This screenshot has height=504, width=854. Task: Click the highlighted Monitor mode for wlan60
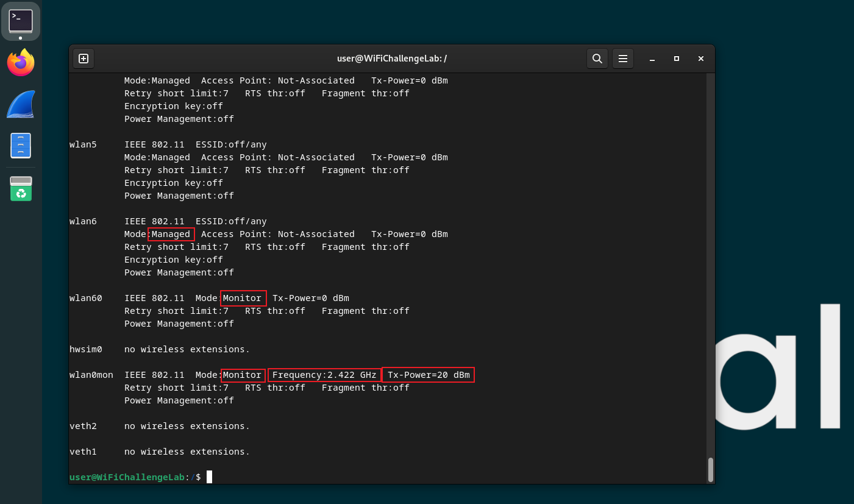243,298
